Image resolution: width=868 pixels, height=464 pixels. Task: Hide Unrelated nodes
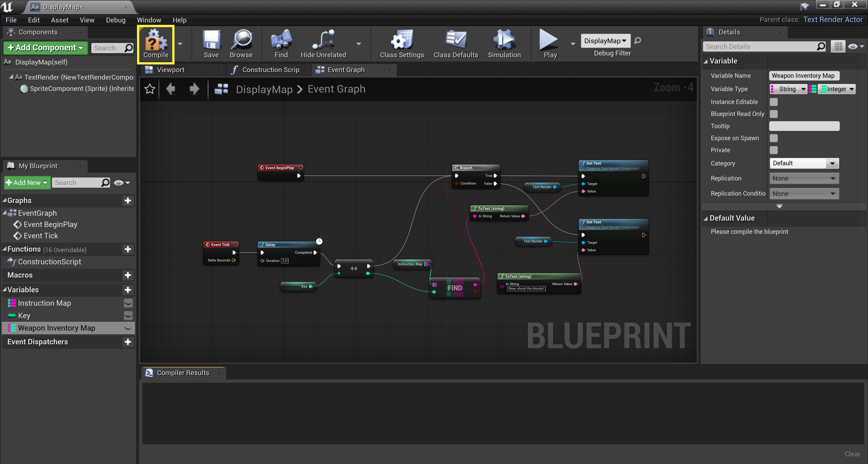pyautogui.click(x=323, y=44)
